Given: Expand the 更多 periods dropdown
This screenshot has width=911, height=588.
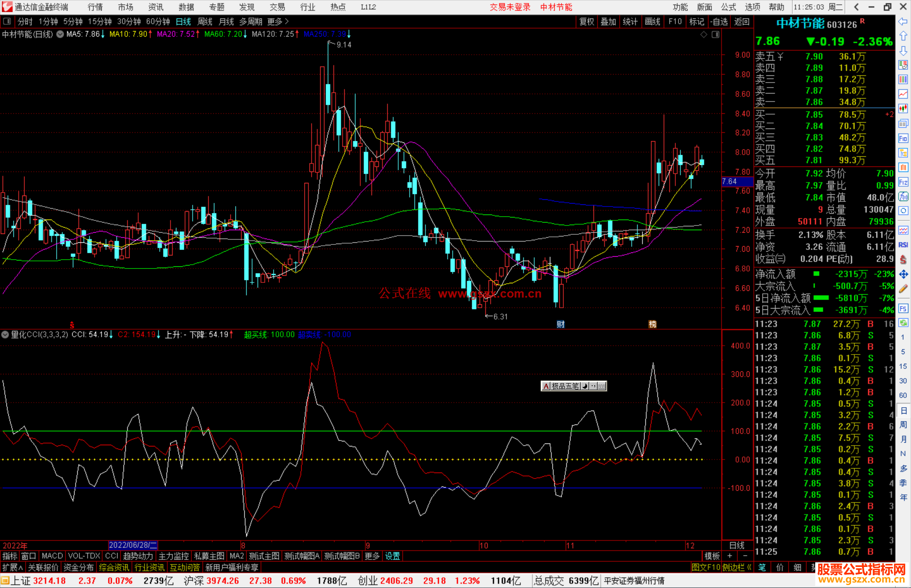Looking at the screenshot, I should tap(278, 21).
